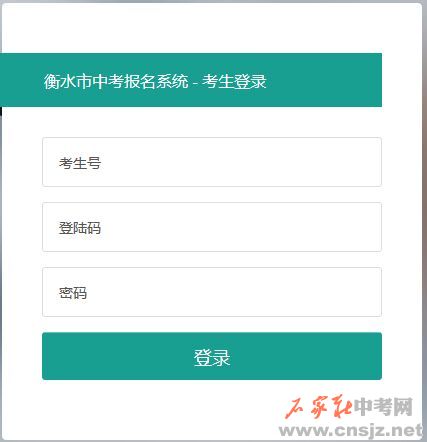This screenshot has height=442, width=427.
Task: Click the 考生登录 text in the banner
Action: [x=234, y=81]
